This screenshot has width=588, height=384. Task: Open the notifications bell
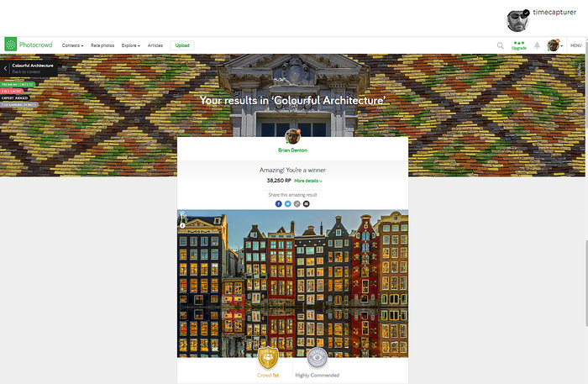point(537,45)
